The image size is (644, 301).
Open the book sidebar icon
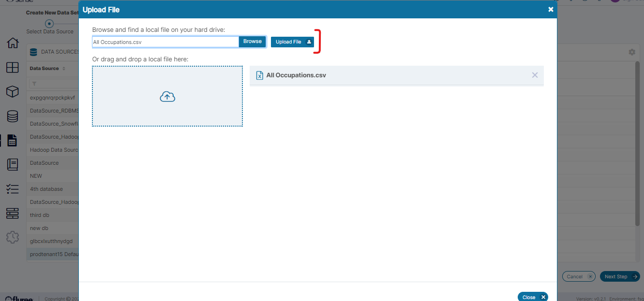point(13,164)
